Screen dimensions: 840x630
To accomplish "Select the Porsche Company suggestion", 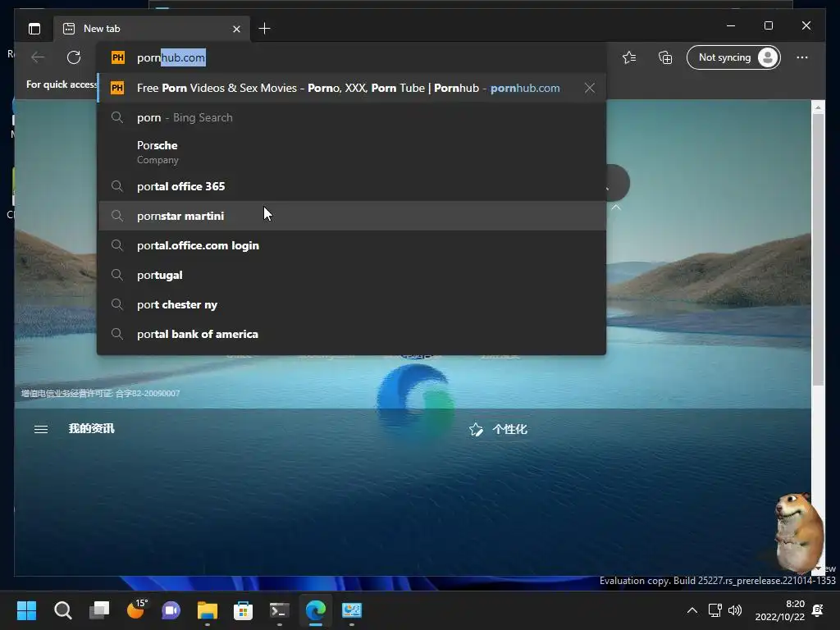I will coord(351,152).
